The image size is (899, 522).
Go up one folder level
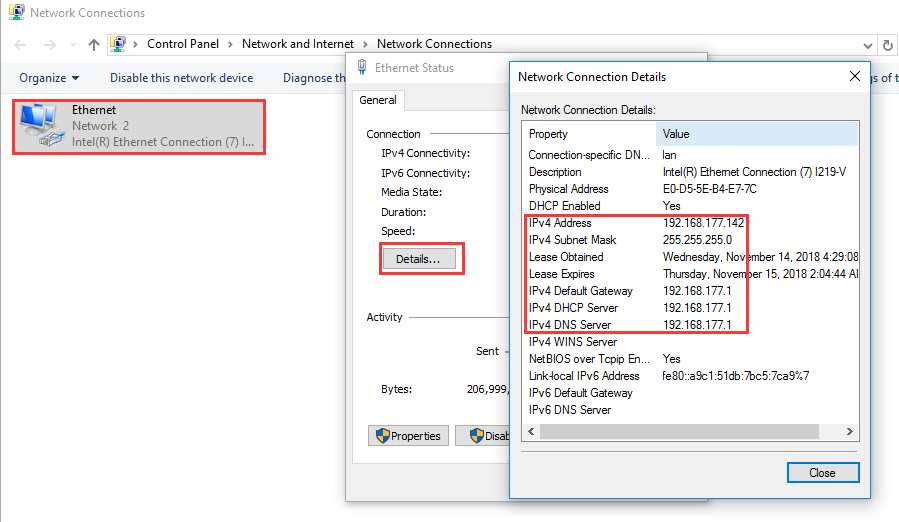coord(93,45)
